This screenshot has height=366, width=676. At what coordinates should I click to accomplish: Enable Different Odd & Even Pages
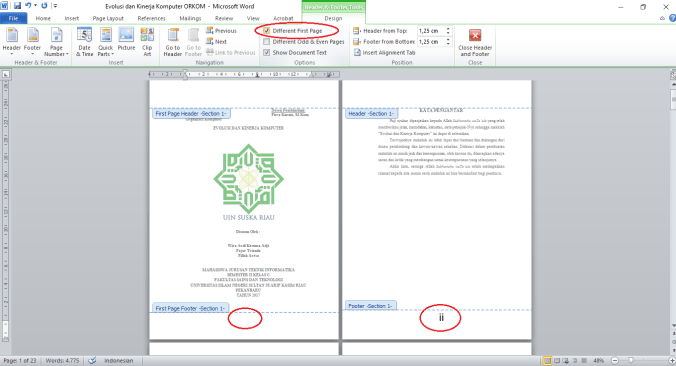click(267, 41)
